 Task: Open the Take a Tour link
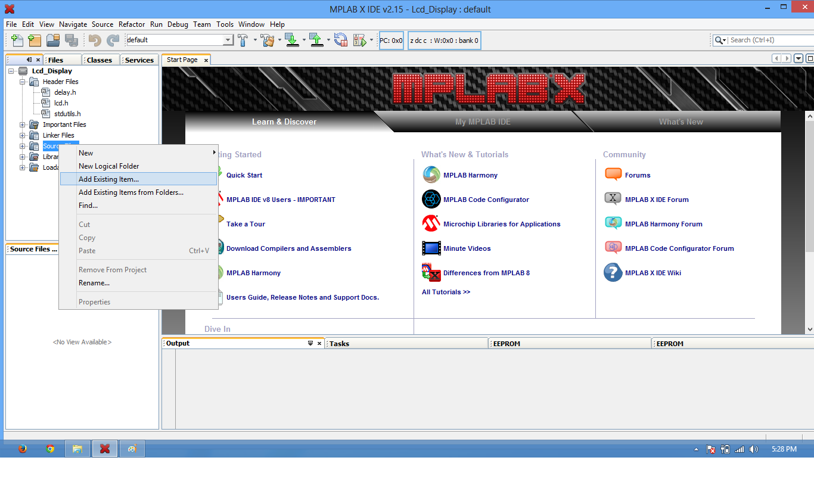[246, 224]
